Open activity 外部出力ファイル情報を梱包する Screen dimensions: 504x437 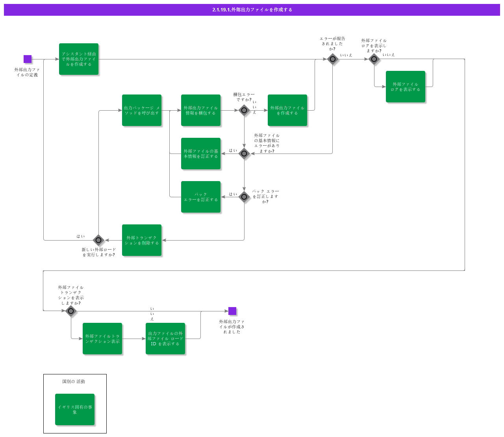pyautogui.click(x=201, y=110)
